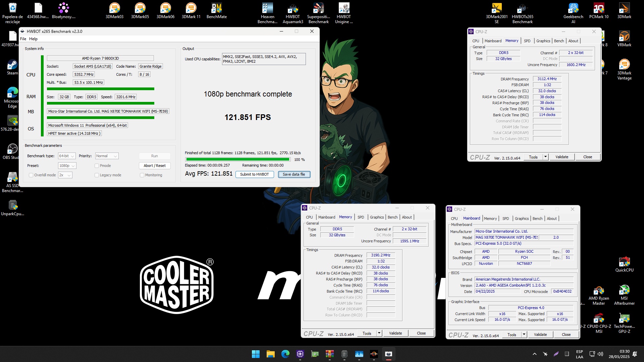Open the UnparkCpu desktop icon
Image resolution: width=644 pixels, height=362 pixels.
coord(12,208)
